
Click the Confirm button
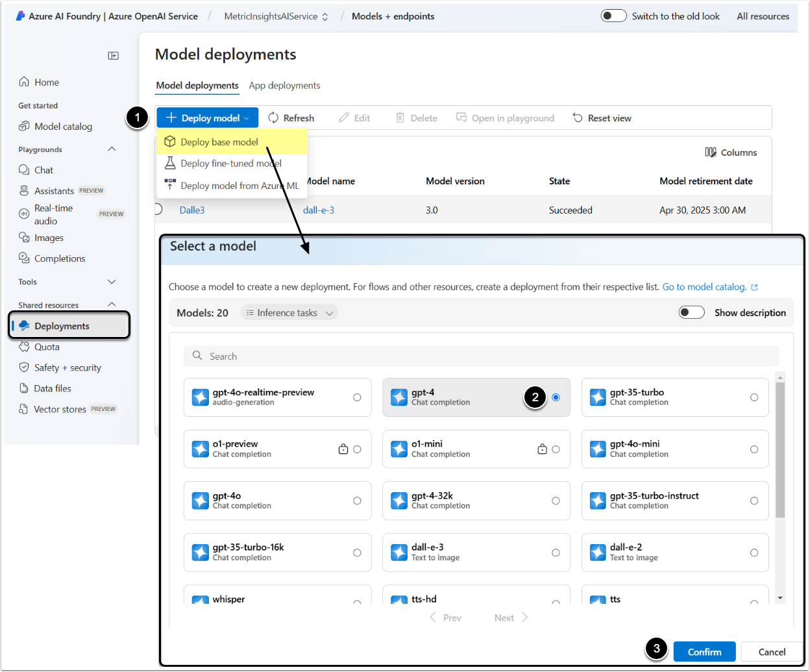(x=704, y=652)
